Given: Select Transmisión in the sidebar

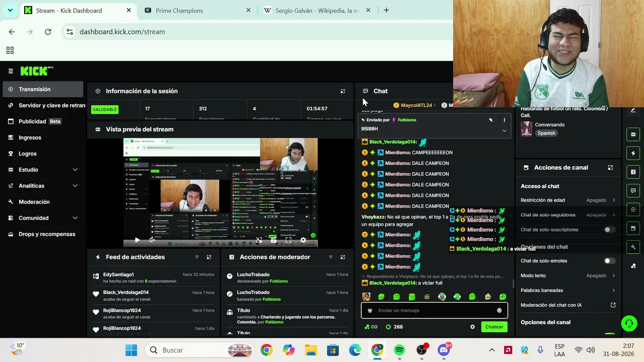Looking at the screenshot, I should click(x=43, y=89).
